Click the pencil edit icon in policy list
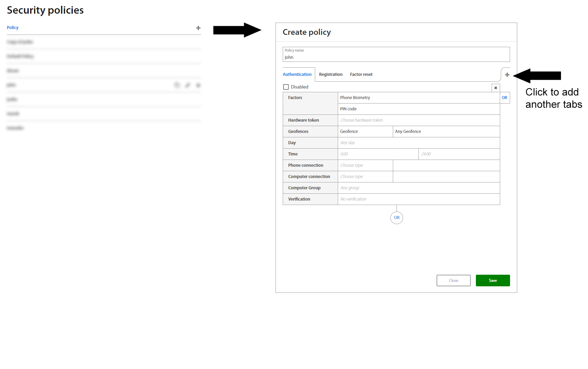588x369 pixels. [x=188, y=85]
